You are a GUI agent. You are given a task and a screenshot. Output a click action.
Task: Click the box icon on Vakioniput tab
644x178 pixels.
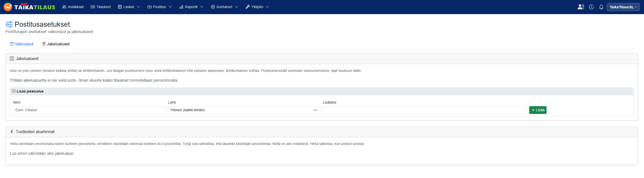point(12,44)
